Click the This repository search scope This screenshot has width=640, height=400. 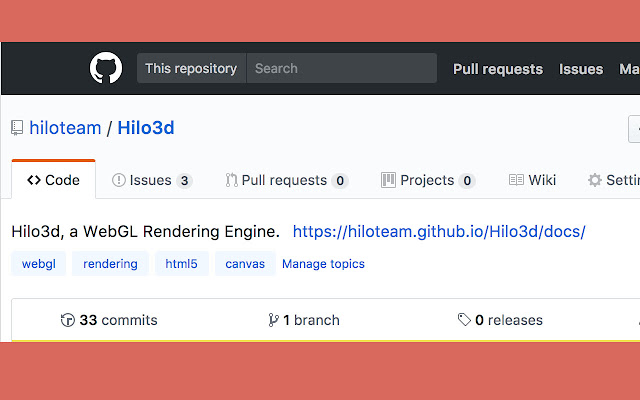(191, 69)
